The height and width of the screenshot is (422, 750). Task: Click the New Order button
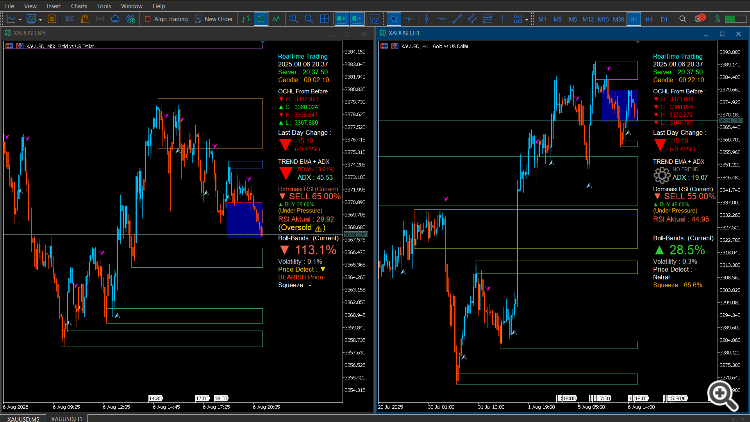click(x=214, y=19)
